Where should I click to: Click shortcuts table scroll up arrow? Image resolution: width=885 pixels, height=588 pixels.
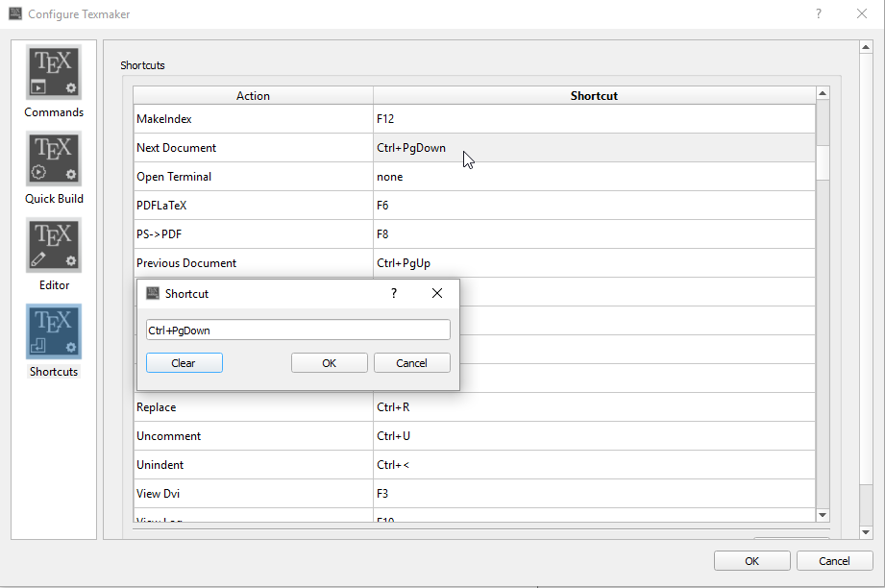(823, 93)
